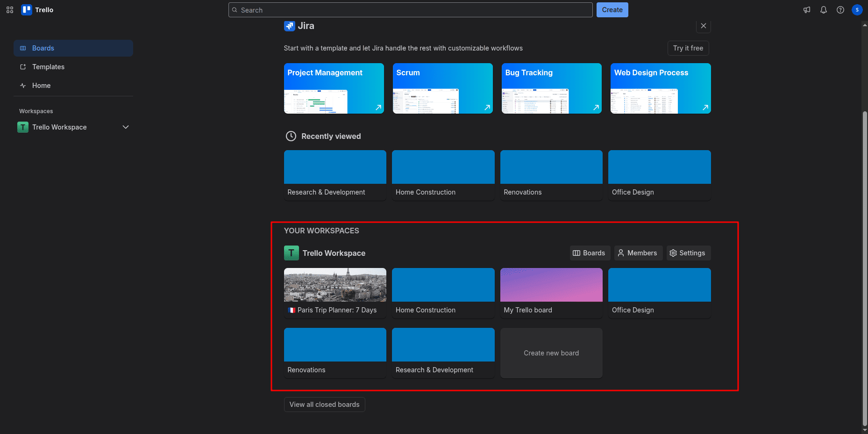Screen dimensions: 868x434
Task: Open recently viewed Renovations board
Action: [551, 175]
